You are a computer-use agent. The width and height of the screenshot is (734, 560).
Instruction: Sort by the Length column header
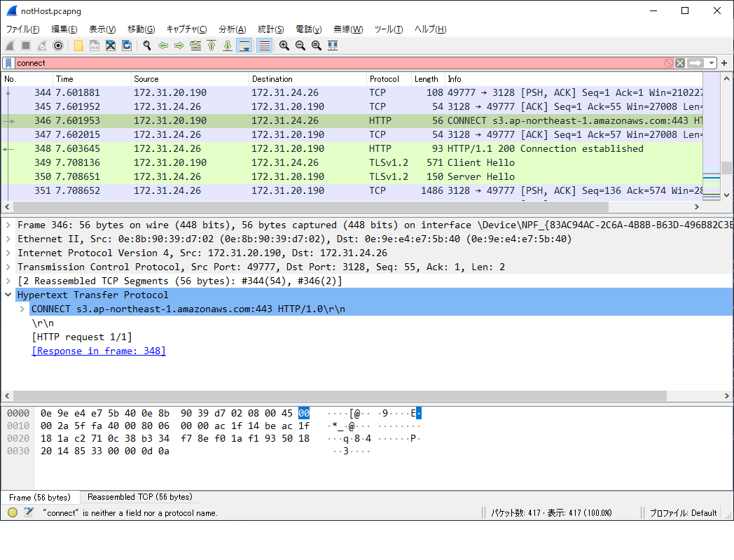pos(427,79)
